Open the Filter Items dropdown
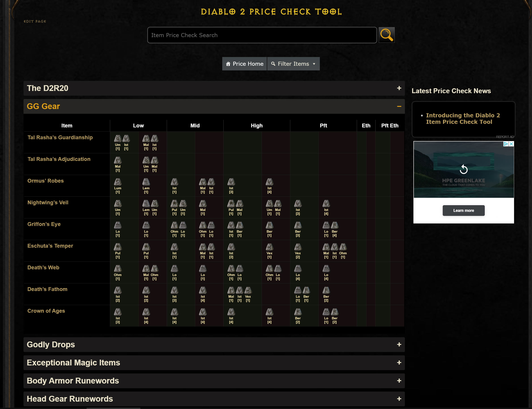Screen dimensions: 532x409 293,64
